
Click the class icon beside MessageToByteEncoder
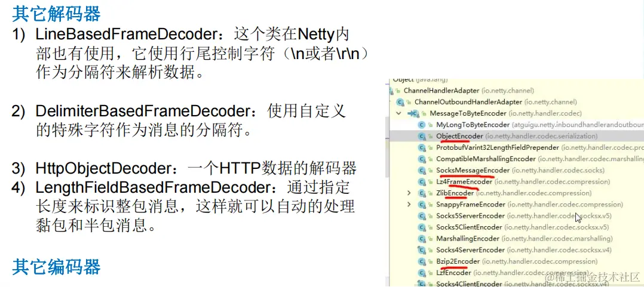(413, 113)
